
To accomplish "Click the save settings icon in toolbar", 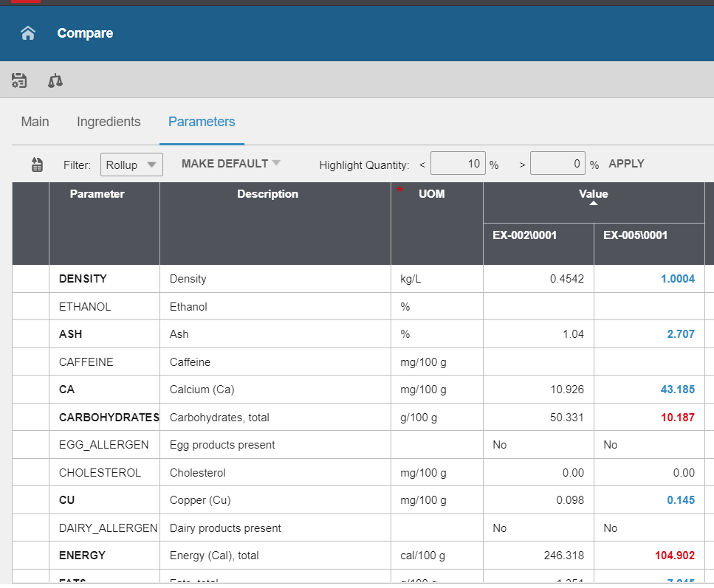I will [x=19, y=80].
